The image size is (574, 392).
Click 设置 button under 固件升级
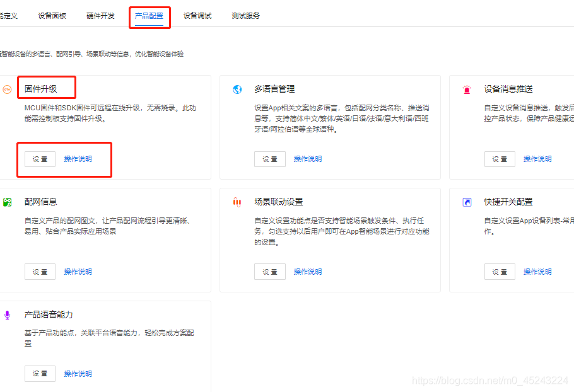(x=40, y=159)
